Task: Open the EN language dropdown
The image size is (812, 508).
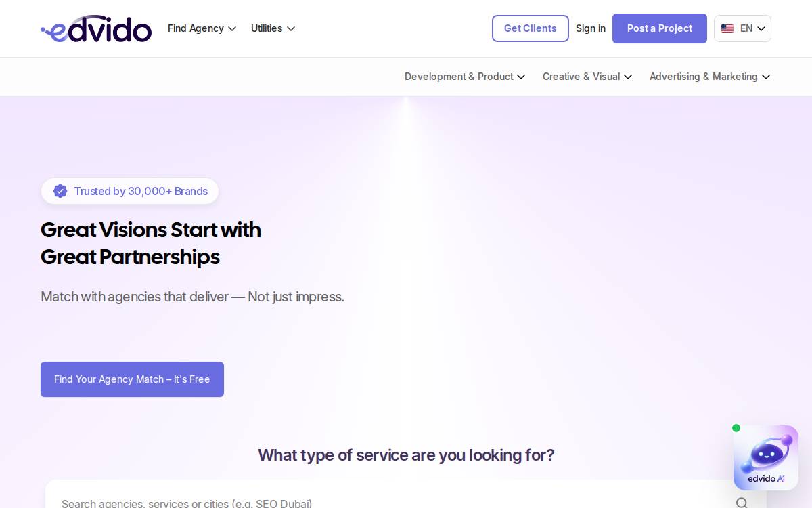Action: click(x=742, y=28)
